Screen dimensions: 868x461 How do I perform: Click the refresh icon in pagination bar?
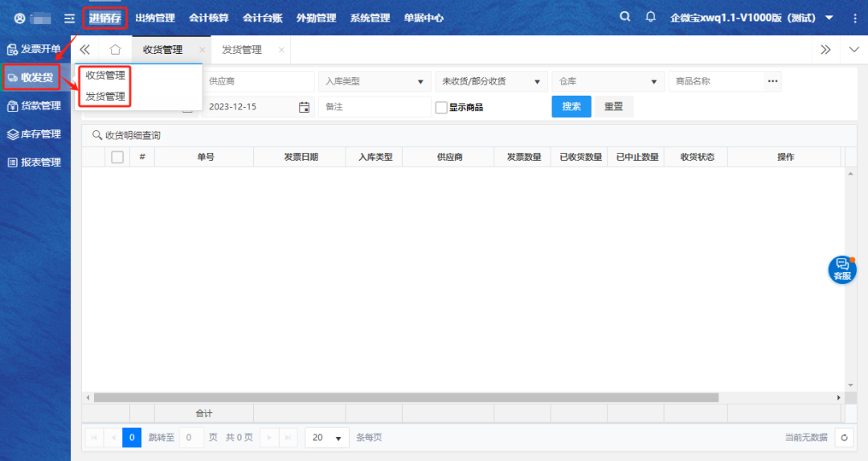[844, 437]
